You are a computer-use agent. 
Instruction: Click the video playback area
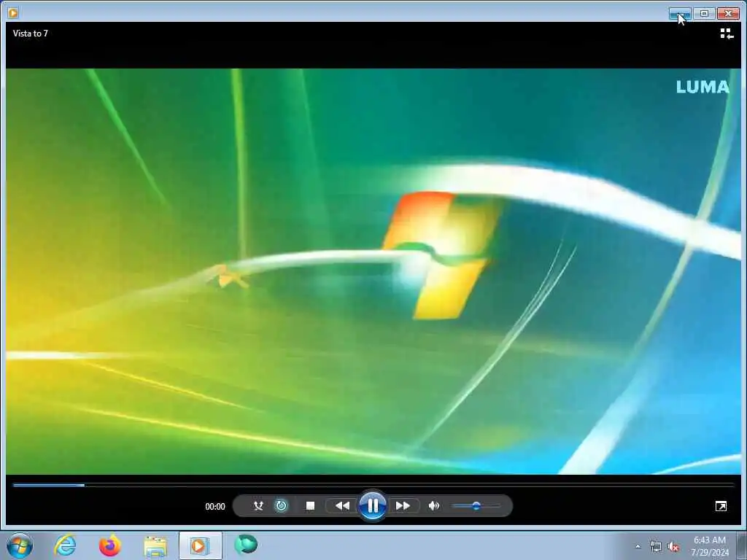[373, 271]
